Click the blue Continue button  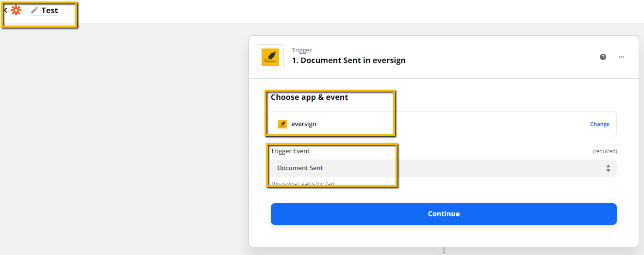(x=444, y=214)
